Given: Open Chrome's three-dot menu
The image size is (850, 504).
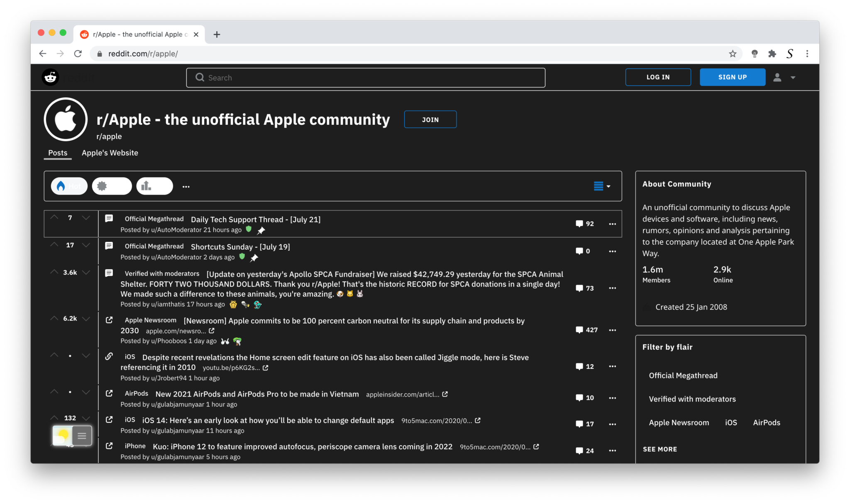Looking at the screenshot, I should coord(807,54).
